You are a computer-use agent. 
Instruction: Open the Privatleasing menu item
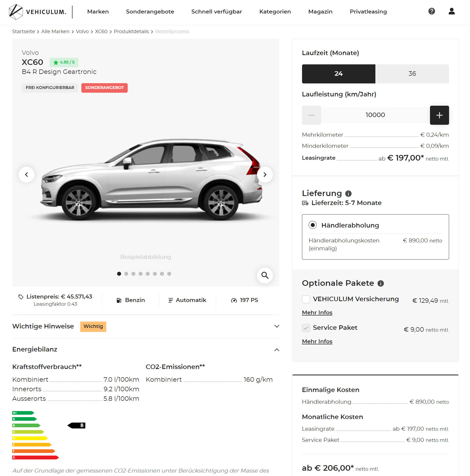(x=368, y=12)
